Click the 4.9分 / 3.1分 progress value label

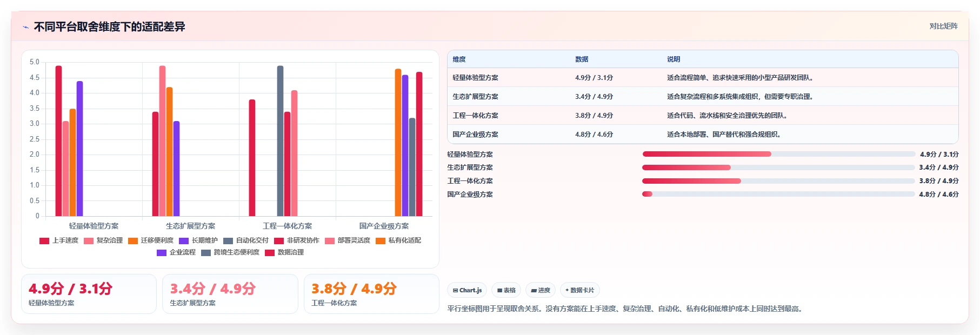(x=939, y=155)
